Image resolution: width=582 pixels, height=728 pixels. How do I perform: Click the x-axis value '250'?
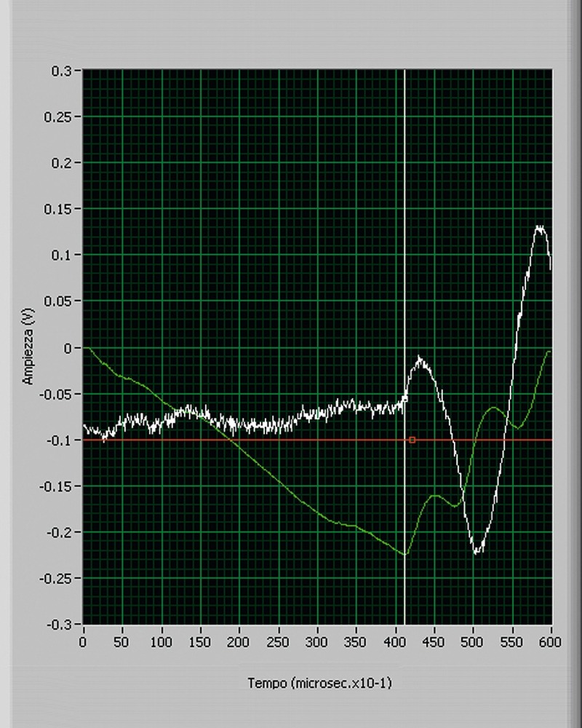(x=278, y=643)
